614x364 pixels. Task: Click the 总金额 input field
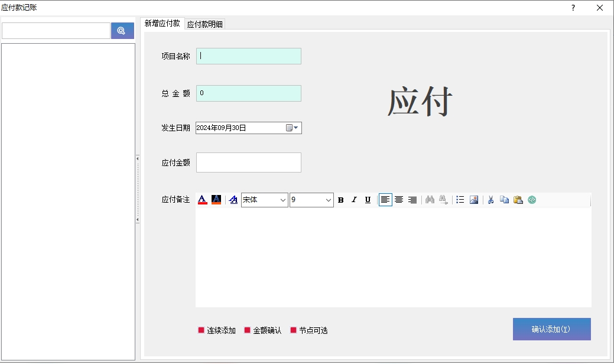pos(249,93)
